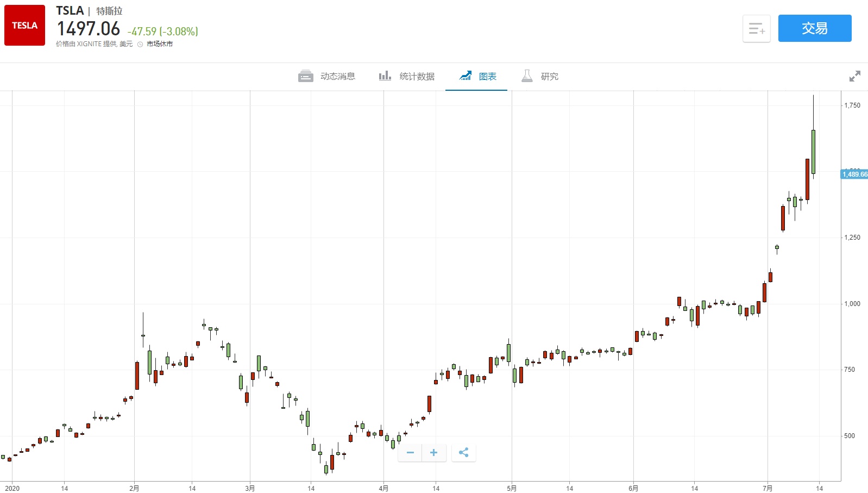Click the 特斯拉 company name
Image resolution: width=868 pixels, height=493 pixels.
point(109,11)
